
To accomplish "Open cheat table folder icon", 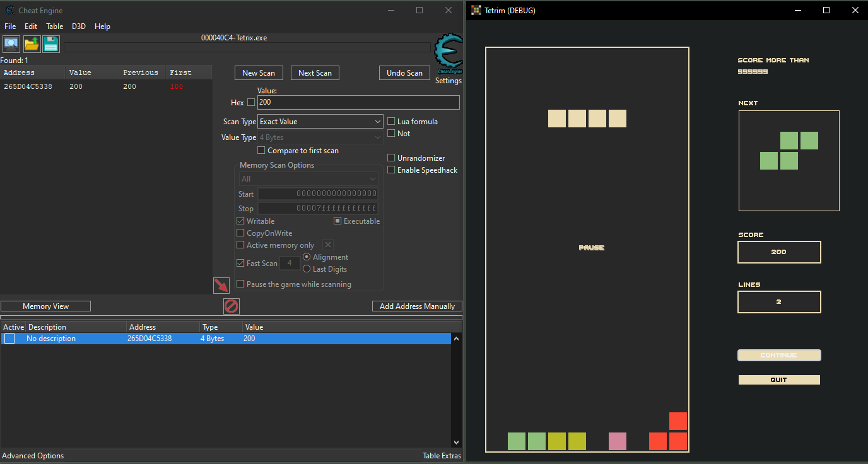I will tap(32, 44).
